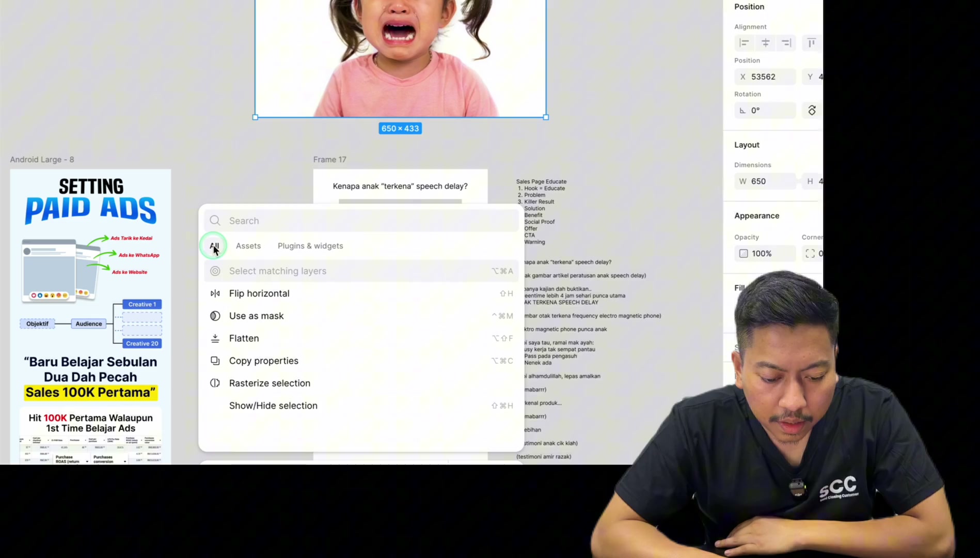
Task: Choose Use as mask action
Action: 361,316
